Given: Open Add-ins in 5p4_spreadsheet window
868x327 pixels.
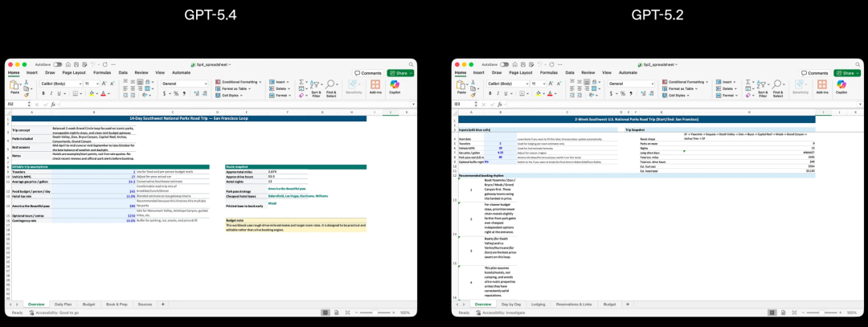Looking at the screenshot, I should (375, 87).
